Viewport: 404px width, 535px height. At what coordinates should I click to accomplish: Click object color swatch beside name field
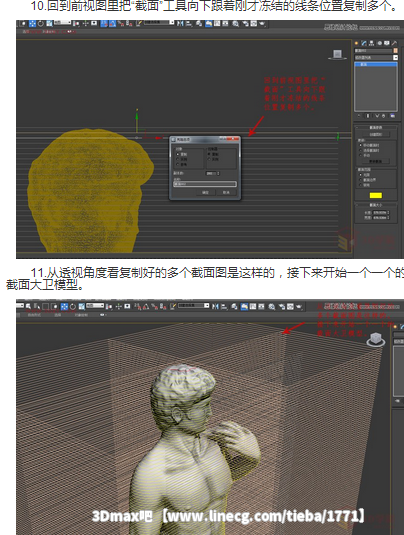point(395,50)
